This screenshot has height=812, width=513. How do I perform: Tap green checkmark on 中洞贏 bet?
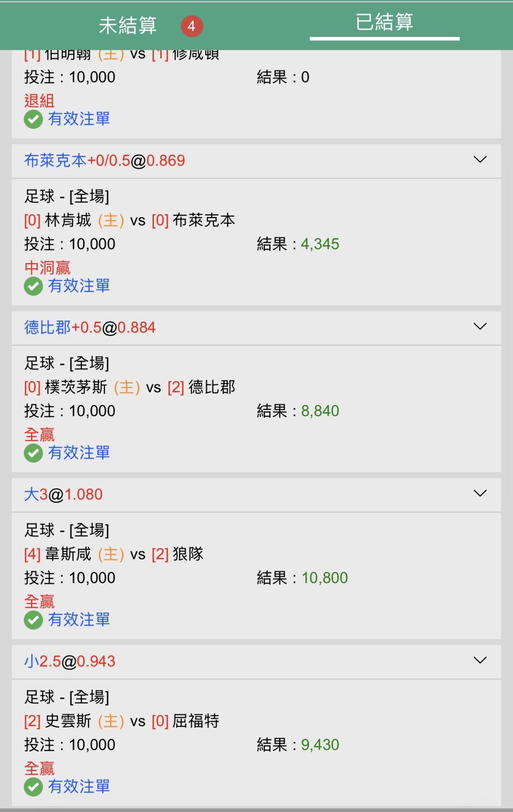[x=33, y=286]
